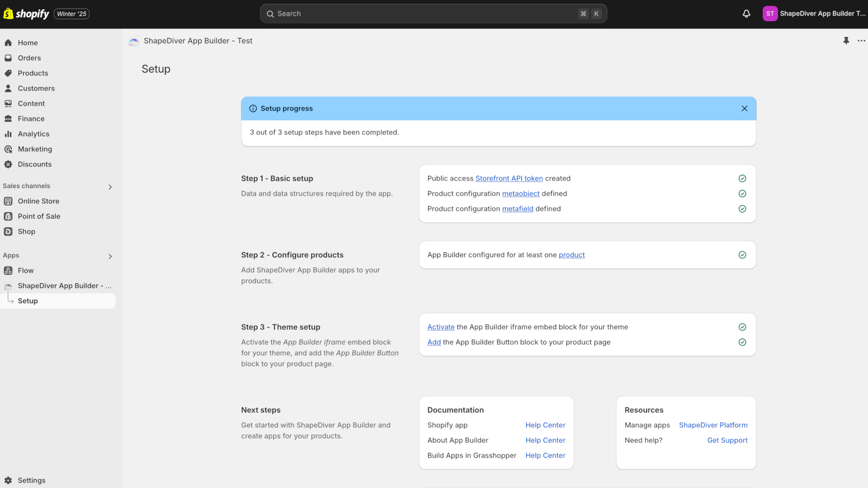
Task: Open the Storefront API token link
Action: coord(509,178)
